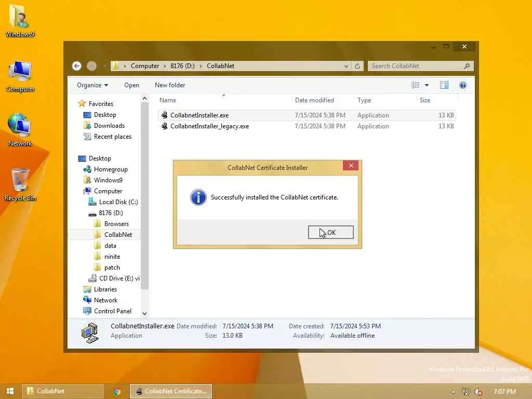Expand the arrow after 8176 (D:) breadcrumb
532x399 pixels.
(201, 66)
